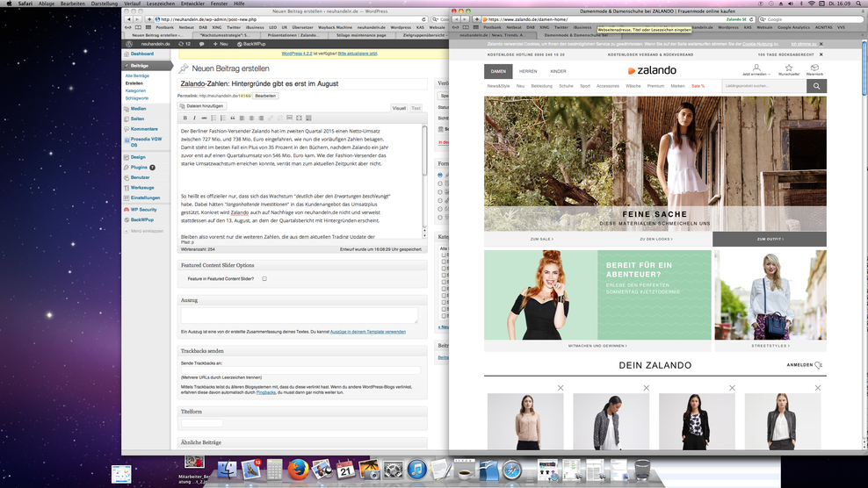
Task: Open the comments bubble in admin bar
Action: 201,44
